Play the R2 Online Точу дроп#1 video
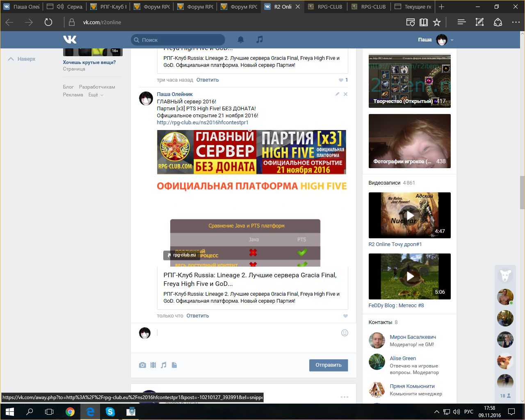This screenshot has width=525, height=420. pos(409,215)
